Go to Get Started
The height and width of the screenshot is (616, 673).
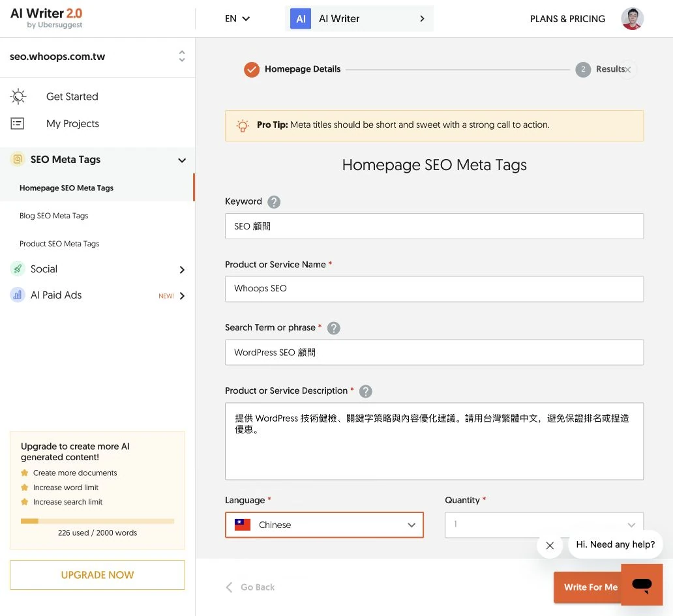pos(72,96)
